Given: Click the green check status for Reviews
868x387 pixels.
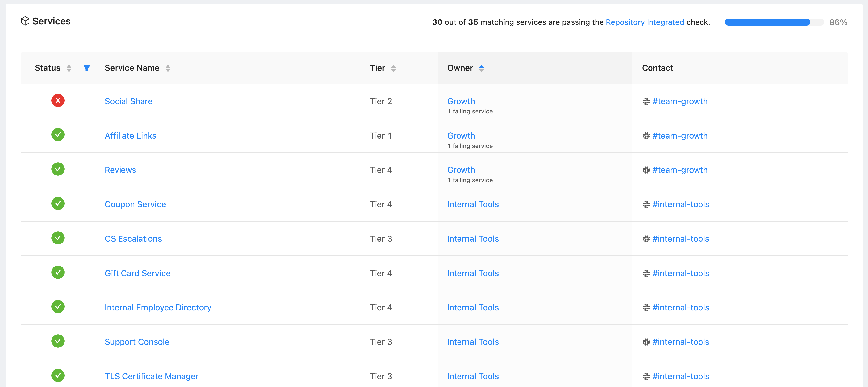Looking at the screenshot, I should pyautogui.click(x=58, y=169).
